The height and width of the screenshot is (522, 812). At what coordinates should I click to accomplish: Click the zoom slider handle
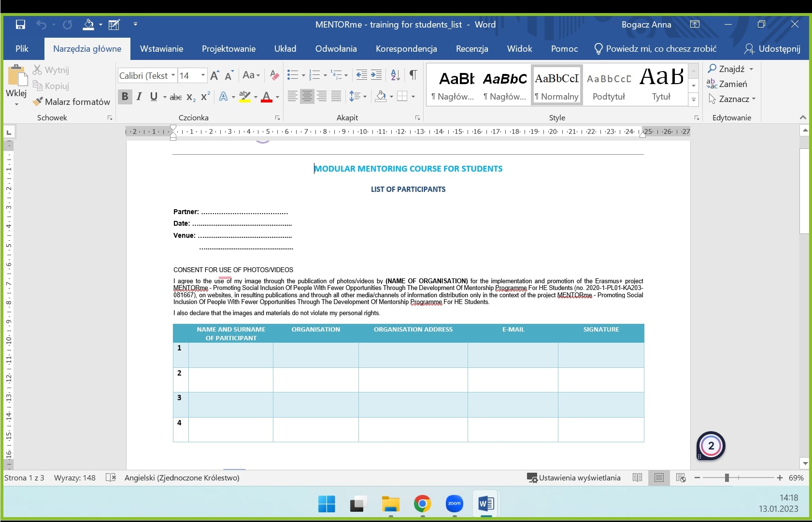727,478
